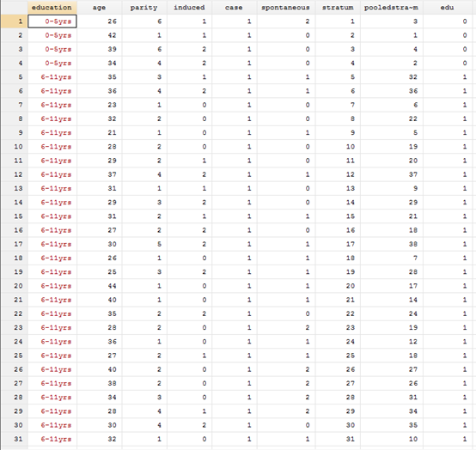
Task: Click age value 42 in row 2
Action: (x=100, y=35)
